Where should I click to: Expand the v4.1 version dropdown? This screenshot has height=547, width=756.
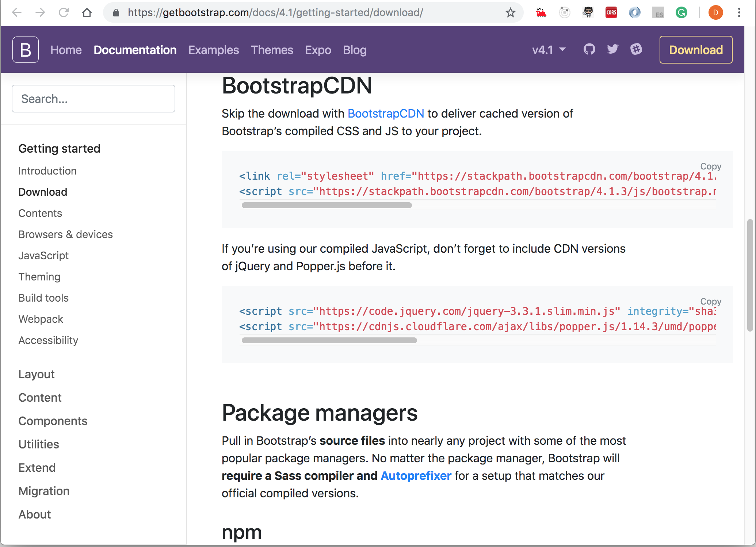549,50
